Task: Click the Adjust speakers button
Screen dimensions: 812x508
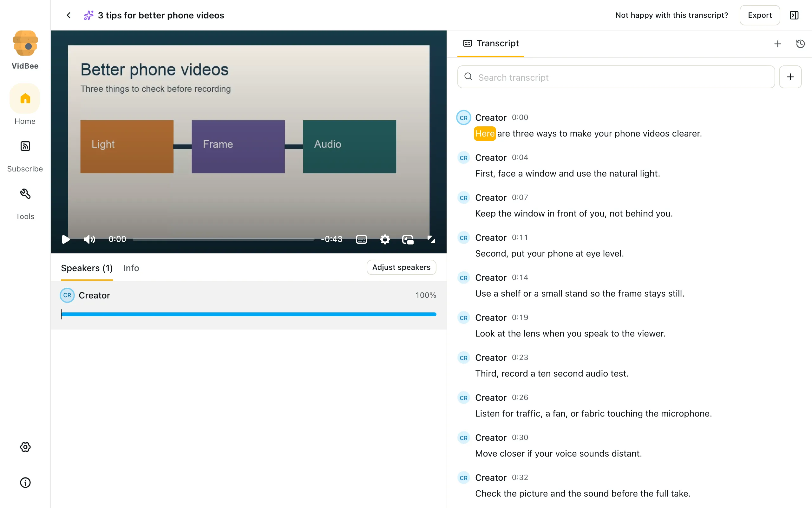Action: click(401, 267)
